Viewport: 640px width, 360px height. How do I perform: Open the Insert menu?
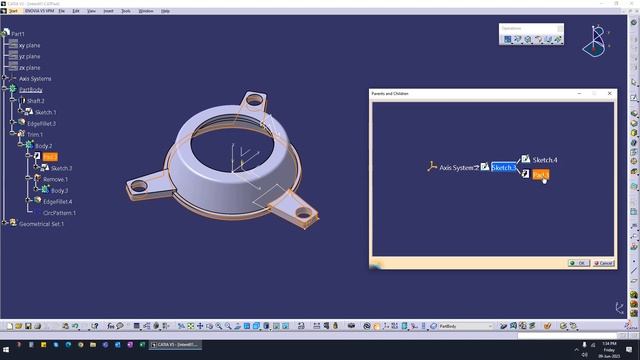[109, 11]
